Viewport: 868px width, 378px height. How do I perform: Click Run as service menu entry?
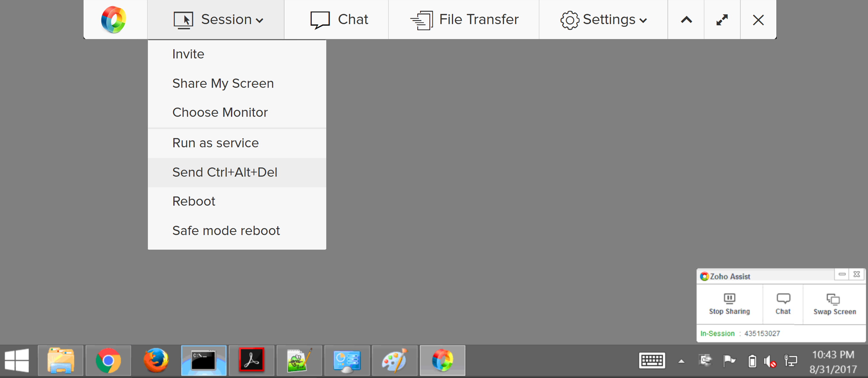click(x=237, y=143)
